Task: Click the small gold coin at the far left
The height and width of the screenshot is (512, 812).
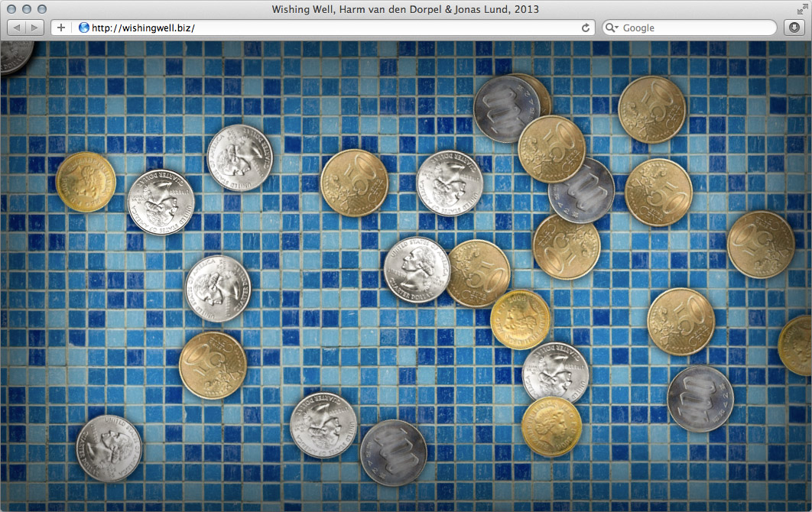Action: click(85, 182)
